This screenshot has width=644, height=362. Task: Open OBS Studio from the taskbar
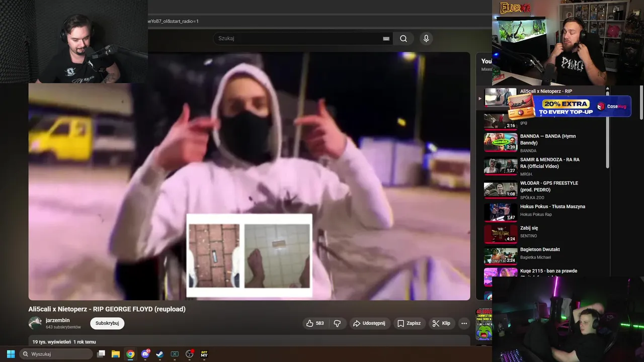[190, 354]
